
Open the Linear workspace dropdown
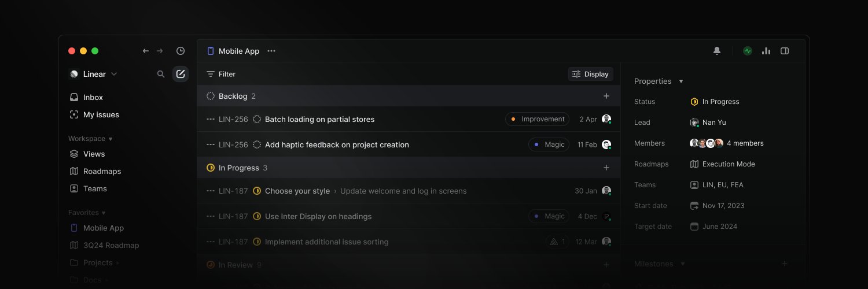(x=93, y=74)
